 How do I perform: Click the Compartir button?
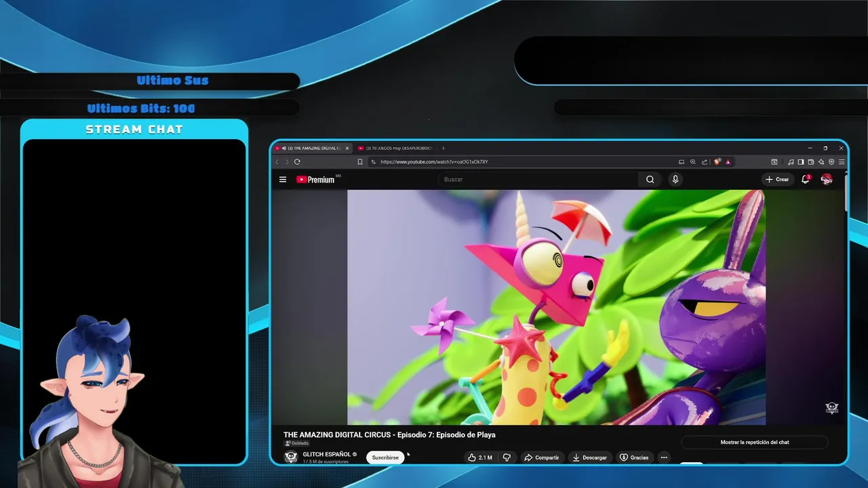[542, 457]
